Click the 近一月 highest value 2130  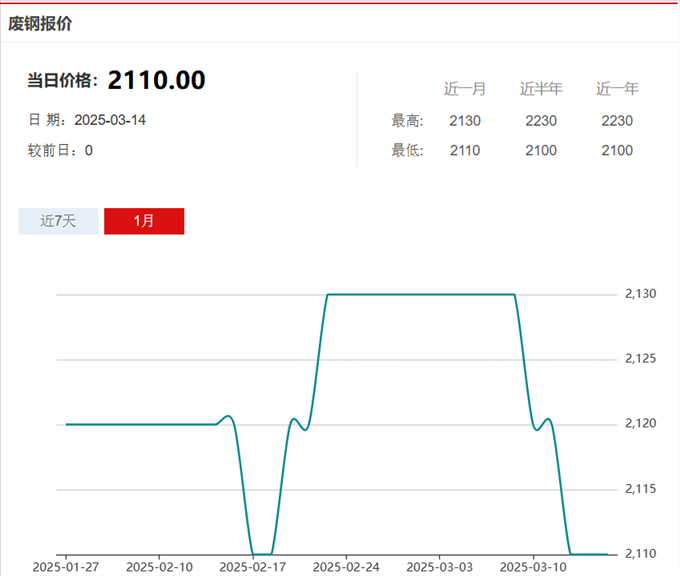pyautogui.click(x=464, y=121)
